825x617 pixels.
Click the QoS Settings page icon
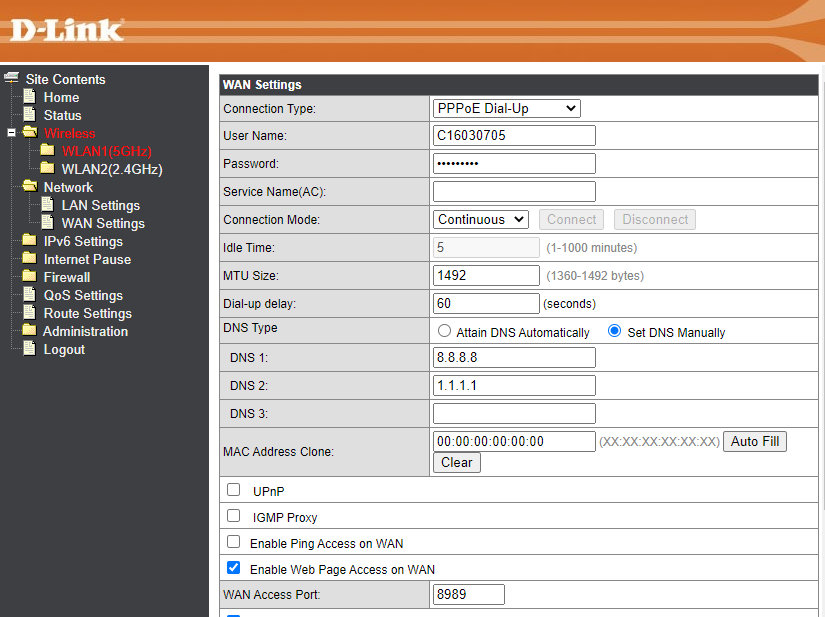click(29, 295)
